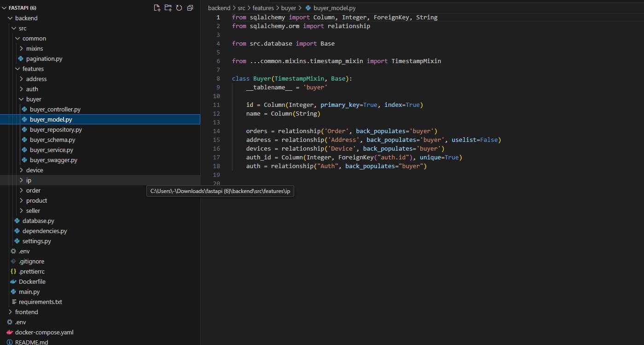Click the Python icon beside dependencies.py
The width and height of the screenshot is (644, 345).
17,231
